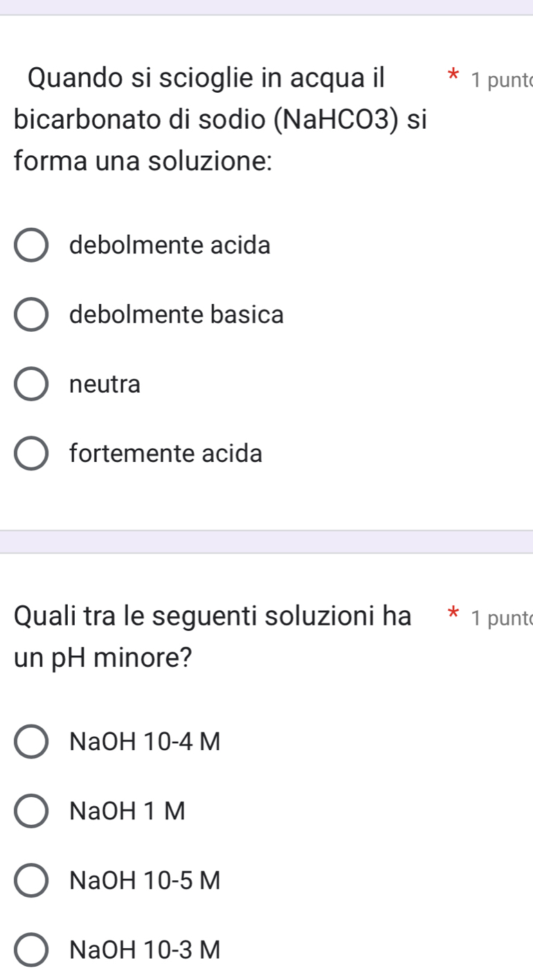Click the 'neutra' answer label text
Viewport: 533px width, 980px height.
click(x=105, y=384)
